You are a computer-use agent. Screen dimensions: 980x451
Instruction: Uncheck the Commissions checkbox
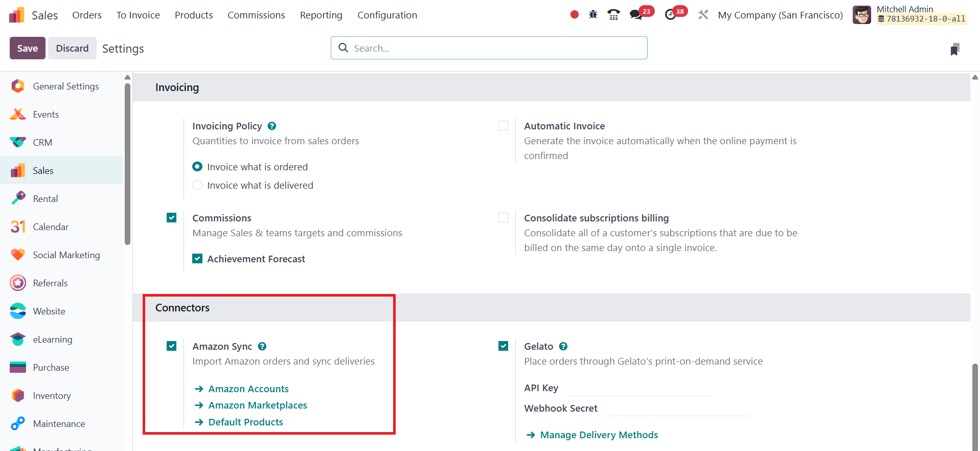[172, 218]
